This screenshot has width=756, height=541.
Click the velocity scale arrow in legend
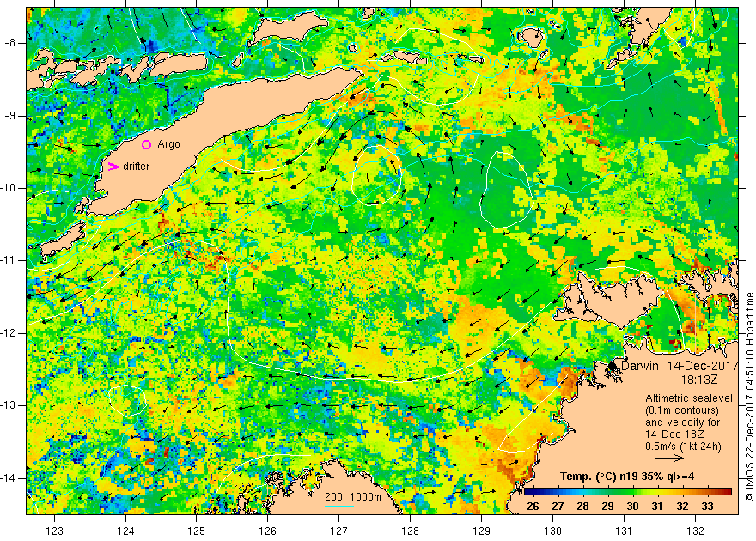[669, 458]
